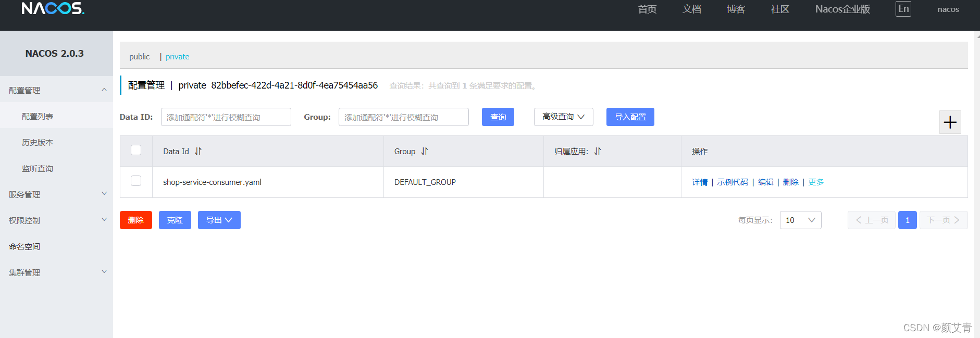The height and width of the screenshot is (338, 980).
Task: Sort by Group column arrows
Action: (425, 152)
